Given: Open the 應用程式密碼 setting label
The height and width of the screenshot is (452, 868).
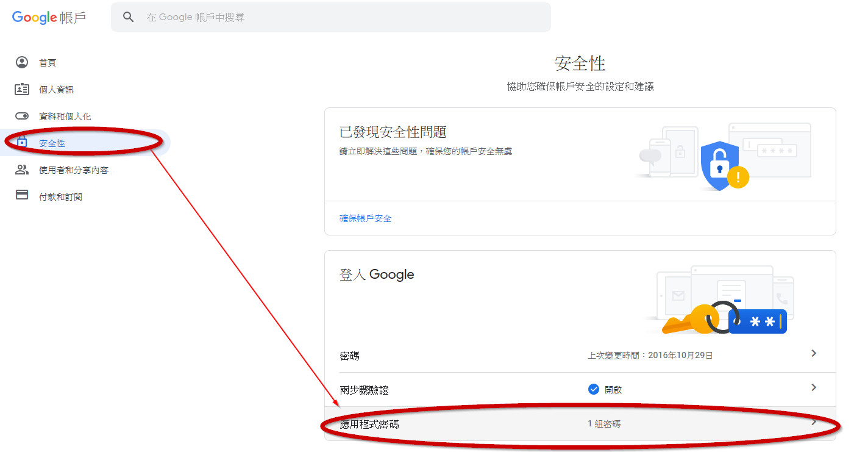Looking at the screenshot, I should (369, 424).
